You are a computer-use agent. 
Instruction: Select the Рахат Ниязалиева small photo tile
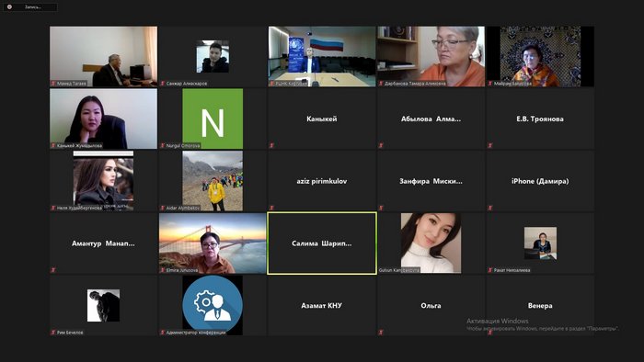click(540, 243)
